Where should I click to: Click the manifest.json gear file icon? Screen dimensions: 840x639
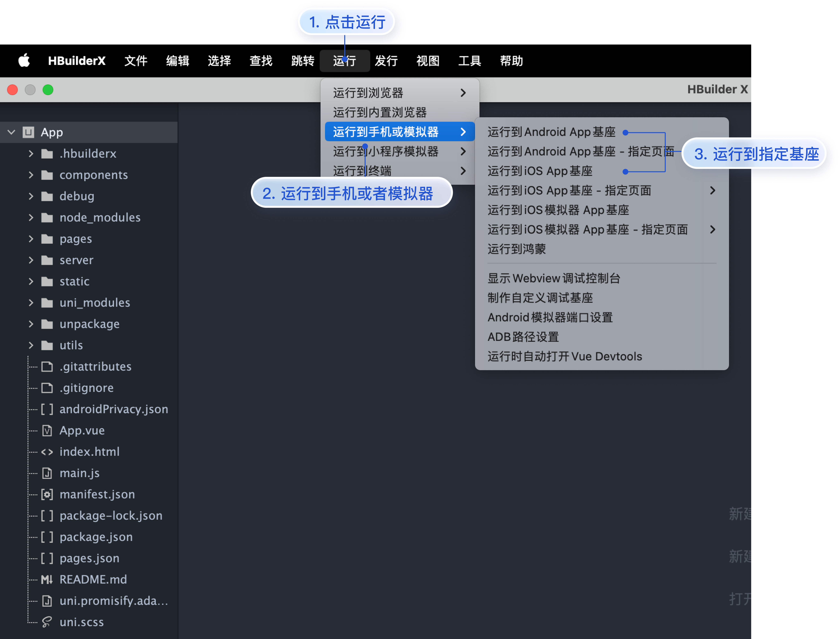tap(47, 494)
